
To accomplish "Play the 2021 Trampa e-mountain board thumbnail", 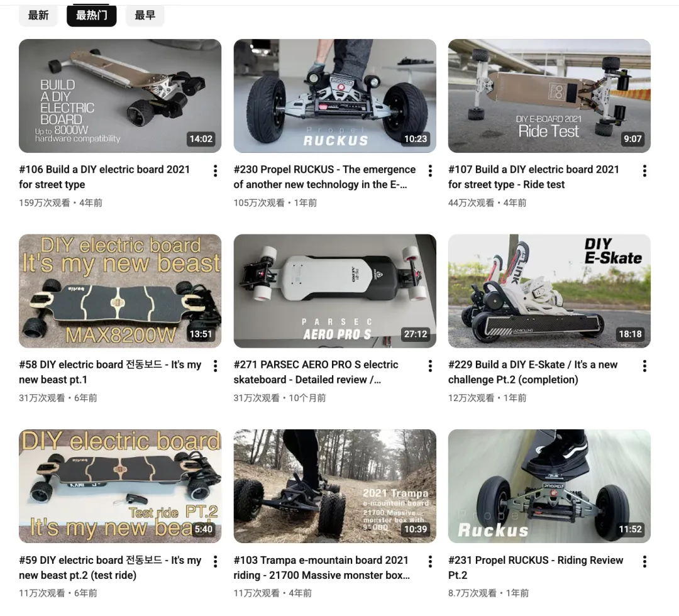I will pos(334,486).
